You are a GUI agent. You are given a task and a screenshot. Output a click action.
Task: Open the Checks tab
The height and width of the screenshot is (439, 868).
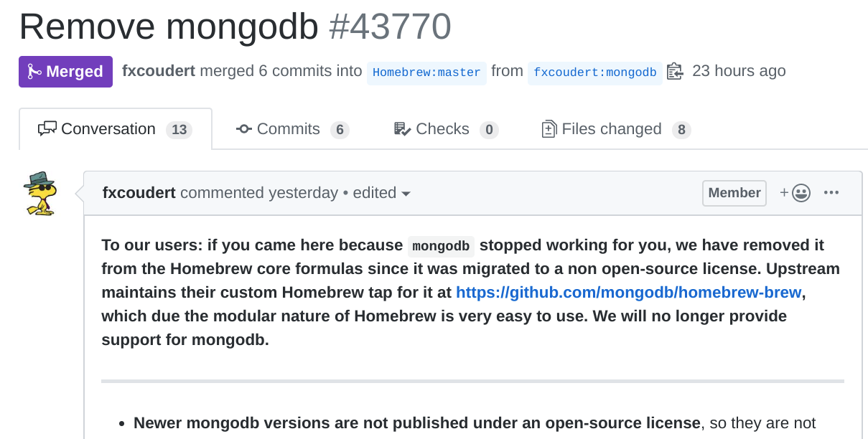[446, 129]
